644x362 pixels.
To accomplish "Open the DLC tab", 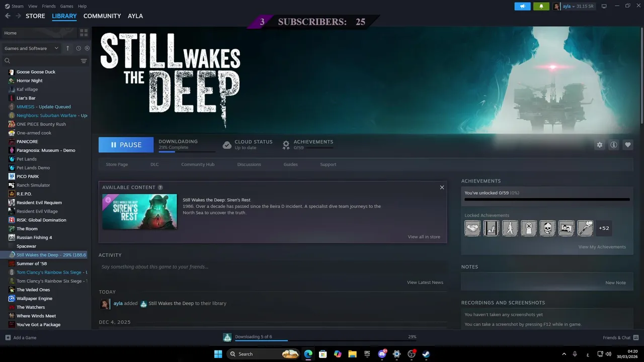I will 154,164.
